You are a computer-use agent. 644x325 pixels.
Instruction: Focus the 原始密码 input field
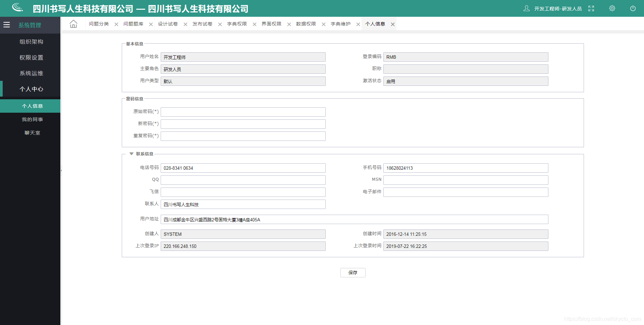(243, 112)
